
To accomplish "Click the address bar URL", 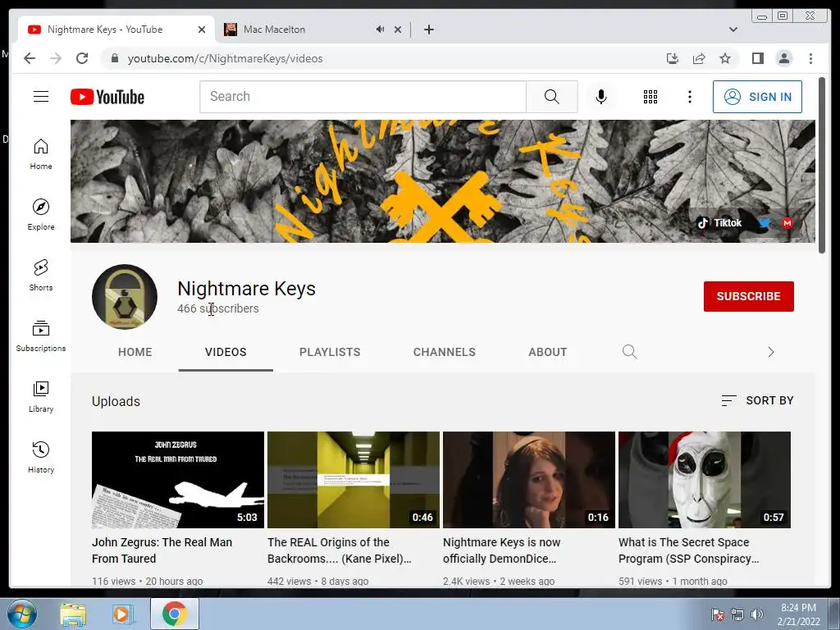I will [225, 58].
